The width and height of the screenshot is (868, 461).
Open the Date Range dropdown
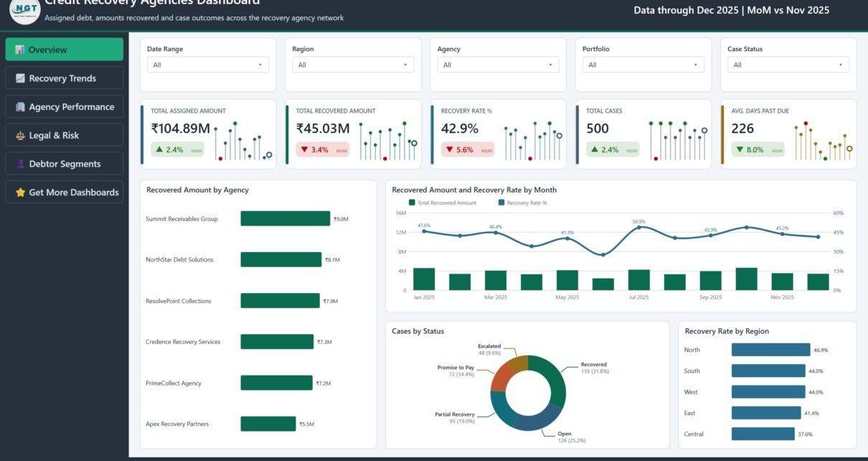click(208, 65)
